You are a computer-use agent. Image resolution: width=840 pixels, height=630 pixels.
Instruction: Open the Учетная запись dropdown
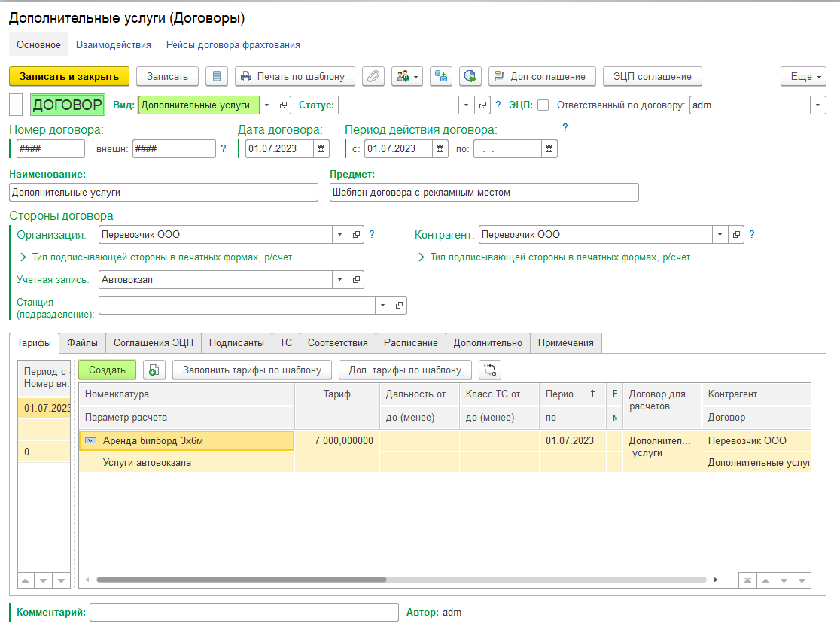point(340,280)
